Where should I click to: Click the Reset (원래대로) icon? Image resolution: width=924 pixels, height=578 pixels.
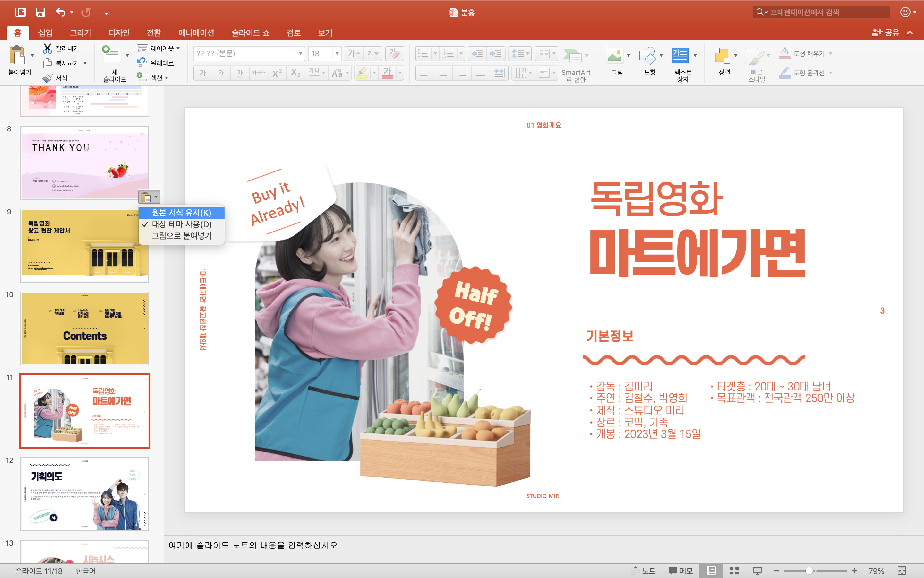[x=142, y=63]
